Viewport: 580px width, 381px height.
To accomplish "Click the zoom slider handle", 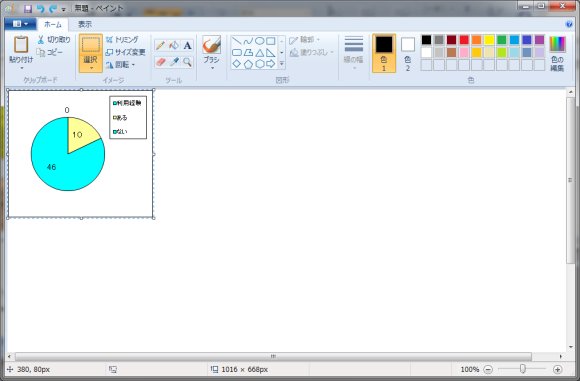I will pos(522,369).
